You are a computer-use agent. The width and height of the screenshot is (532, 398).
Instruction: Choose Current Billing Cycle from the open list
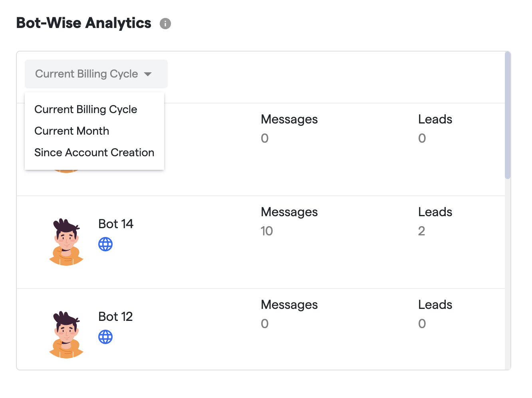(x=86, y=109)
